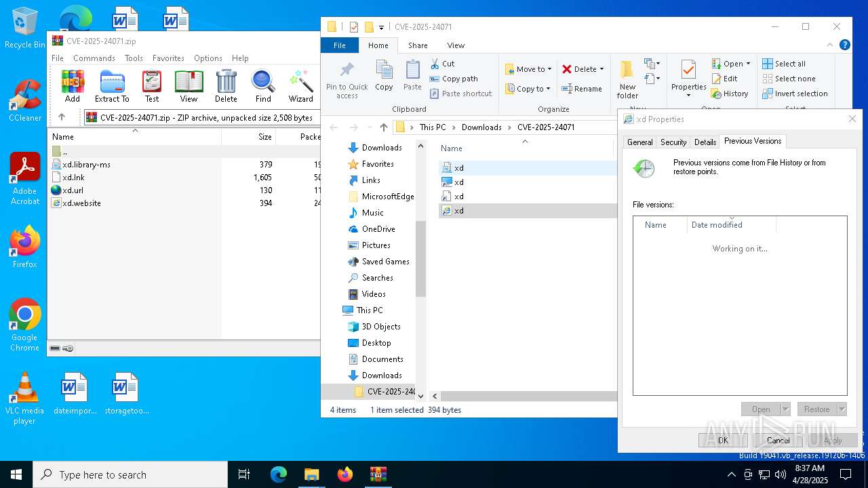Click Edit in the Open group
The width and height of the screenshot is (868, 488).
click(724, 79)
